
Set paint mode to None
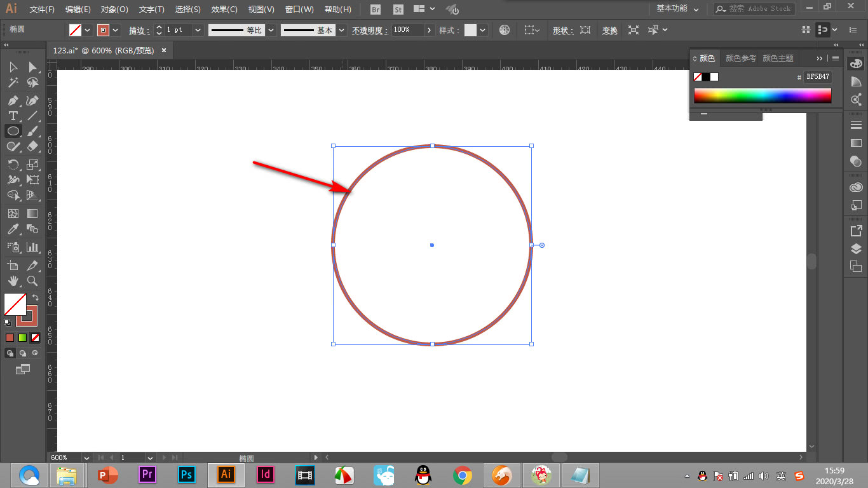click(x=36, y=338)
